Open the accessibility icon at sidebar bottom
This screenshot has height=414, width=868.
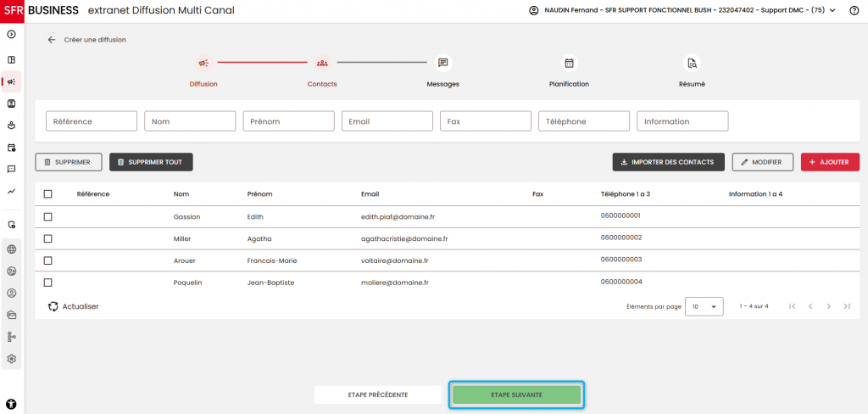pos(11,404)
